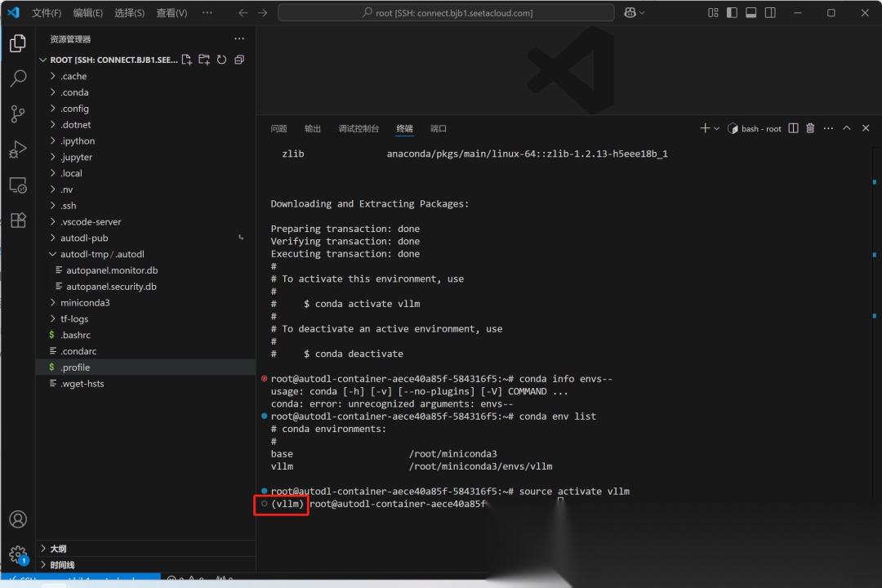Image resolution: width=882 pixels, height=588 pixels.
Task: Create a new file in explorer
Action: click(187, 60)
